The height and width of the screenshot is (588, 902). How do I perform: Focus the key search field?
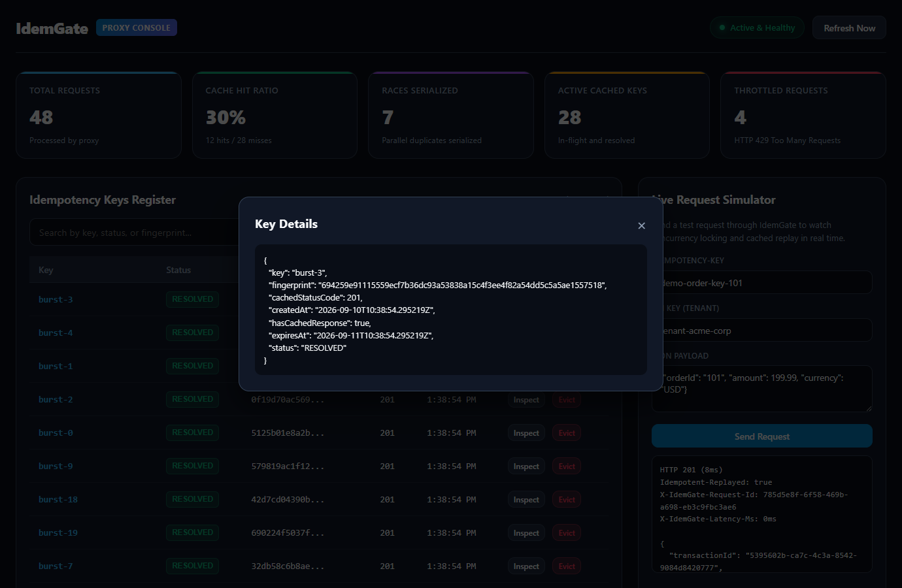coord(134,233)
